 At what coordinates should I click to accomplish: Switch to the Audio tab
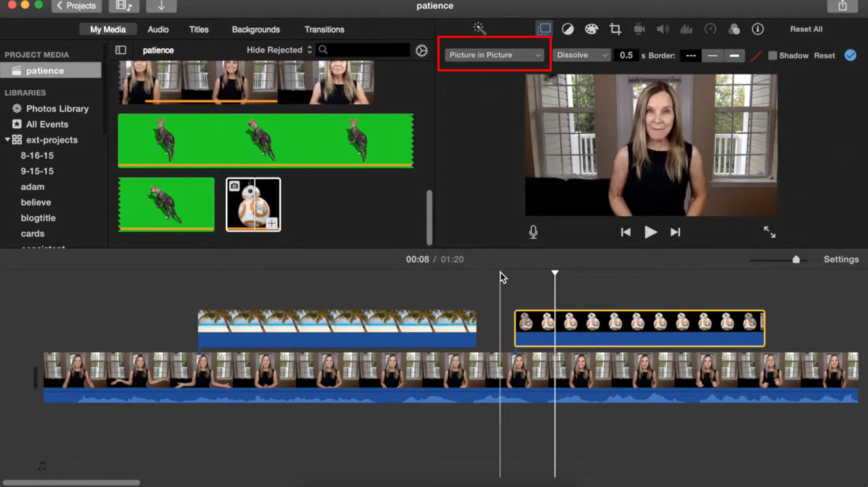pos(158,29)
